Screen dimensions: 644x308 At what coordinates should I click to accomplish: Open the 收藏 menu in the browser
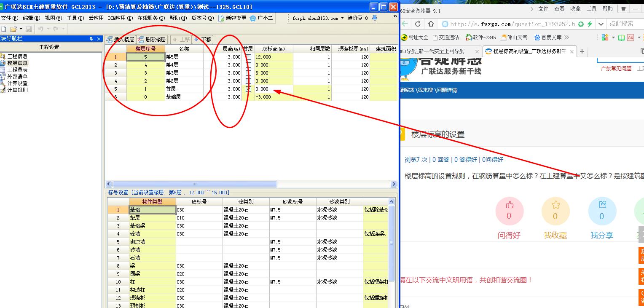click(575, 8)
